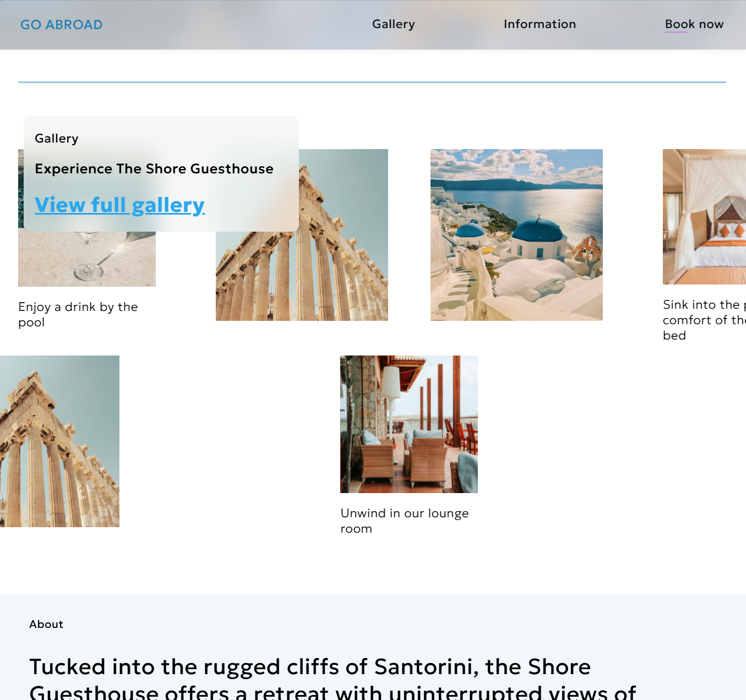Click the About section label

(46, 624)
